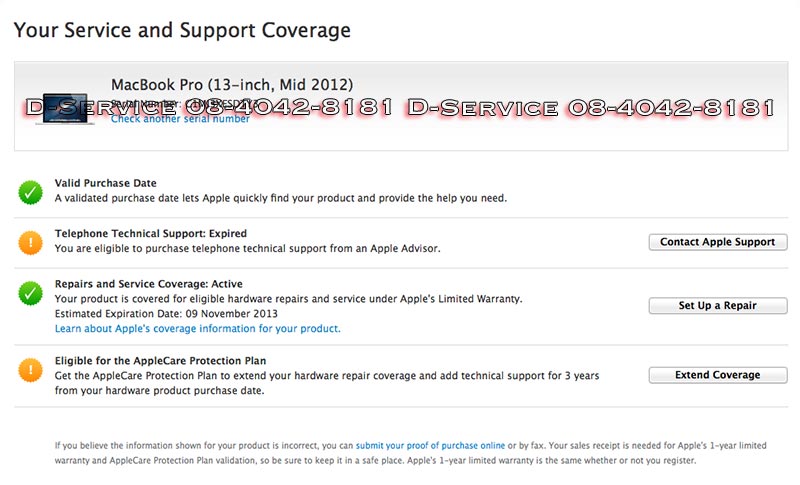Screen dimensions: 800x485
Task: Click the green checkmark beside Valid Purchase Date
Action: tap(31, 190)
